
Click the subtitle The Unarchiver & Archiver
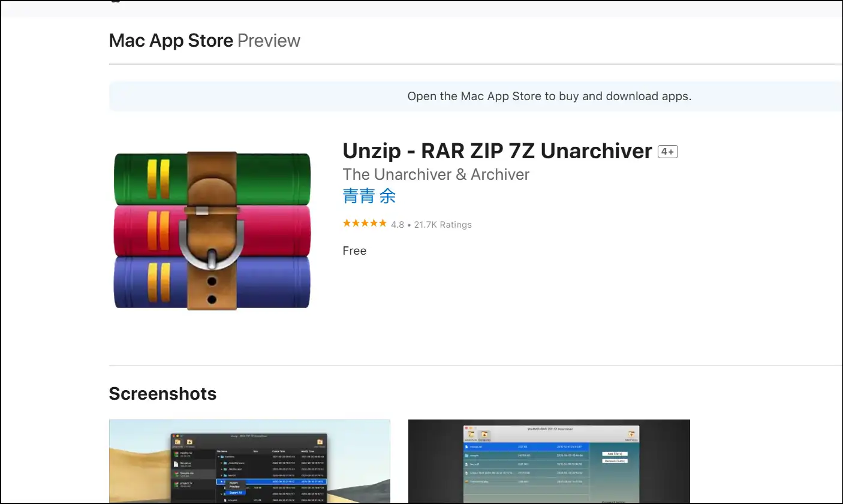pos(436,174)
